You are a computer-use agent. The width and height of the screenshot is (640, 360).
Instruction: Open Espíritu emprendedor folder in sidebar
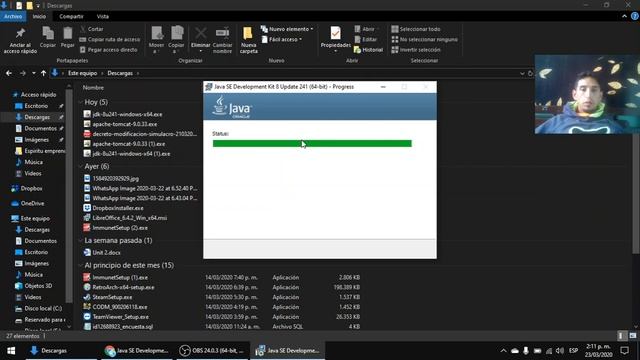[x=40, y=151]
